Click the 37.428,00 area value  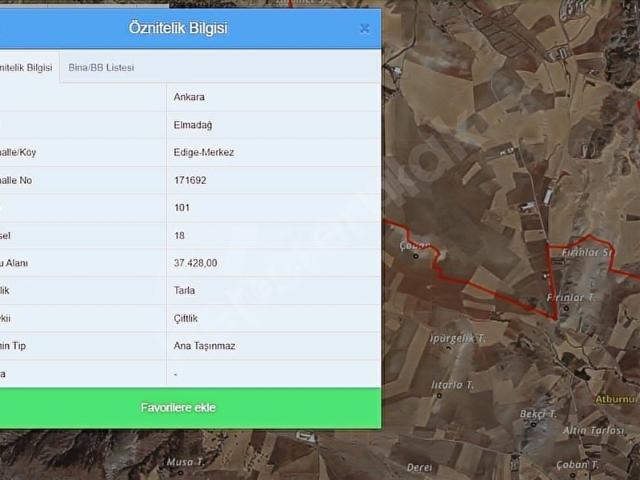coord(196,263)
